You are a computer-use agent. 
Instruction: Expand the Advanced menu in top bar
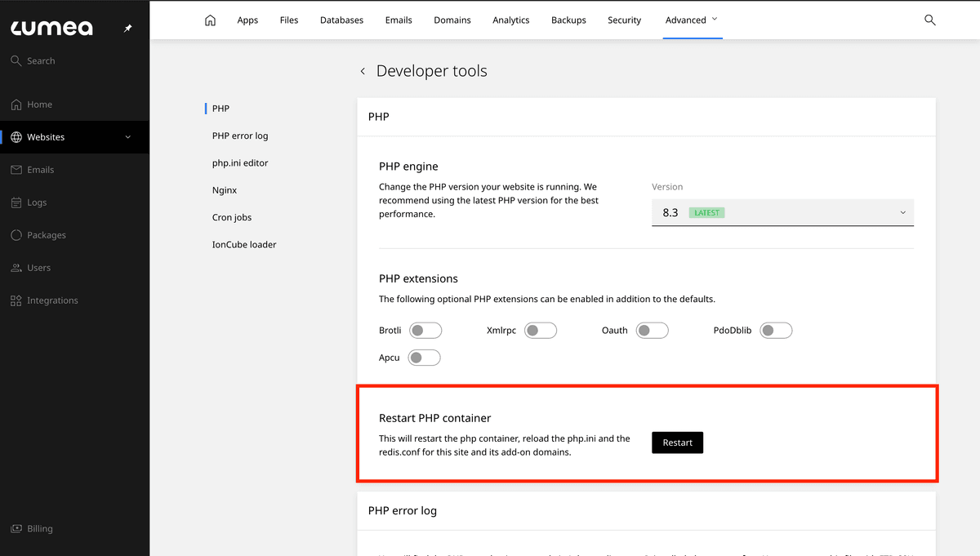pyautogui.click(x=691, y=20)
